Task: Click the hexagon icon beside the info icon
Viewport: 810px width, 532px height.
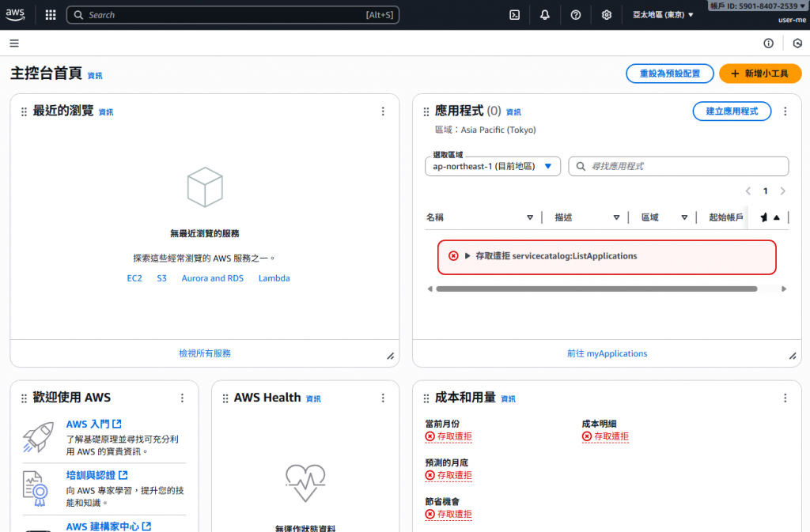Action: pyautogui.click(x=797, y=43)
